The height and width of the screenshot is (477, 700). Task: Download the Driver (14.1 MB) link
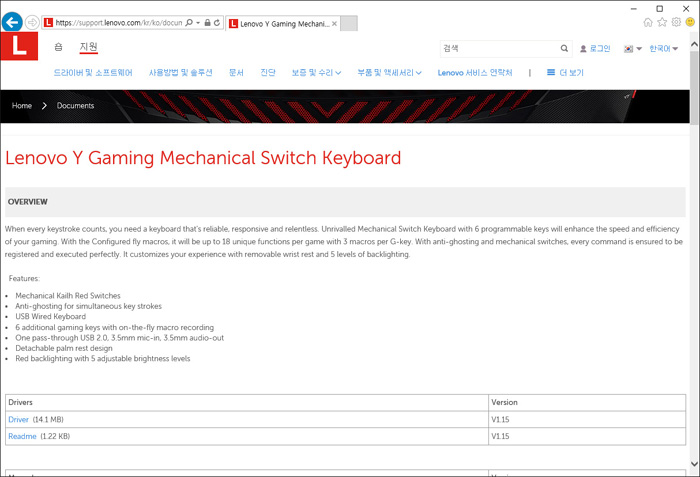(x=18, y=420)
